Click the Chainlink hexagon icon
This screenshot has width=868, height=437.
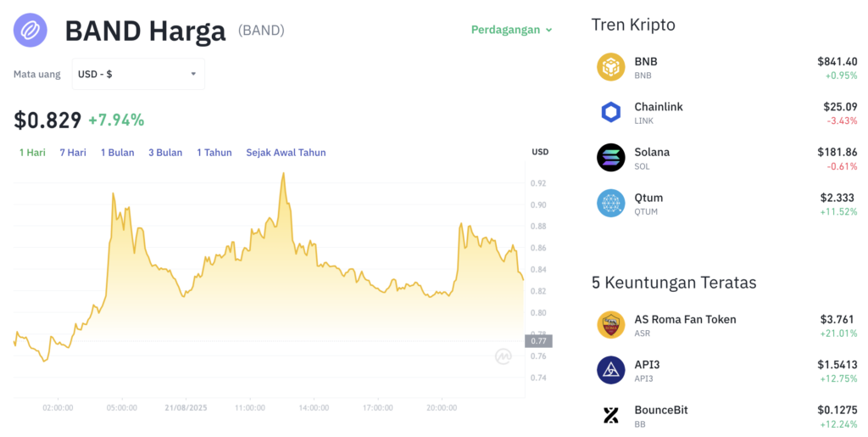[x=610, y=113]
